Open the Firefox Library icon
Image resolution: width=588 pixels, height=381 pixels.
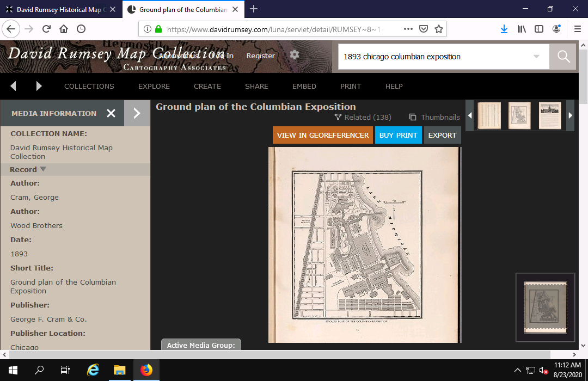521,29
